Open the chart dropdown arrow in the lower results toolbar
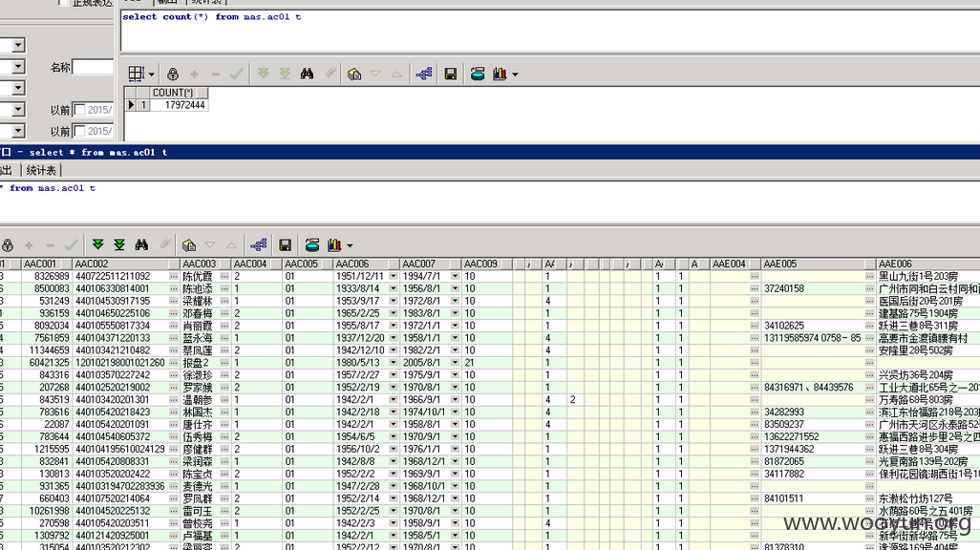 (350, 245)
